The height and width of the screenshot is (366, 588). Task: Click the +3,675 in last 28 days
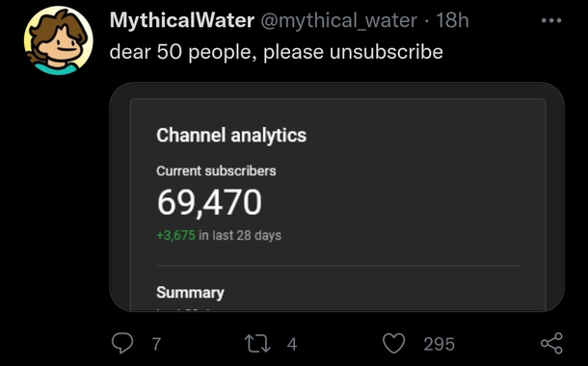[x=219, y=235]
